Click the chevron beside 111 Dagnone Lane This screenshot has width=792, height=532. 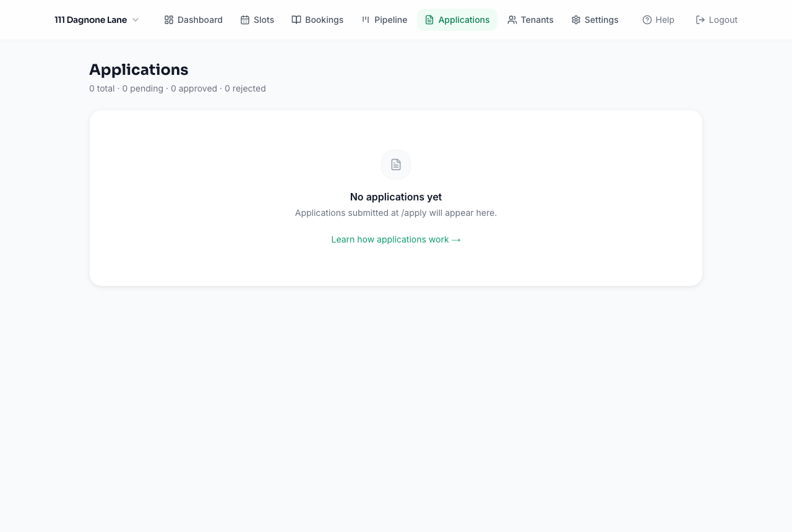136,20
